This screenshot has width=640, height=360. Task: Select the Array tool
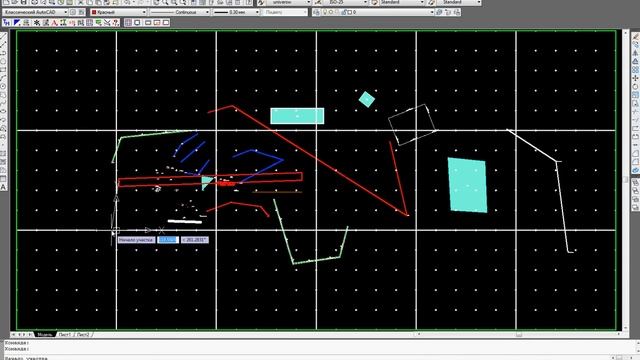click(x=636, y=70)
